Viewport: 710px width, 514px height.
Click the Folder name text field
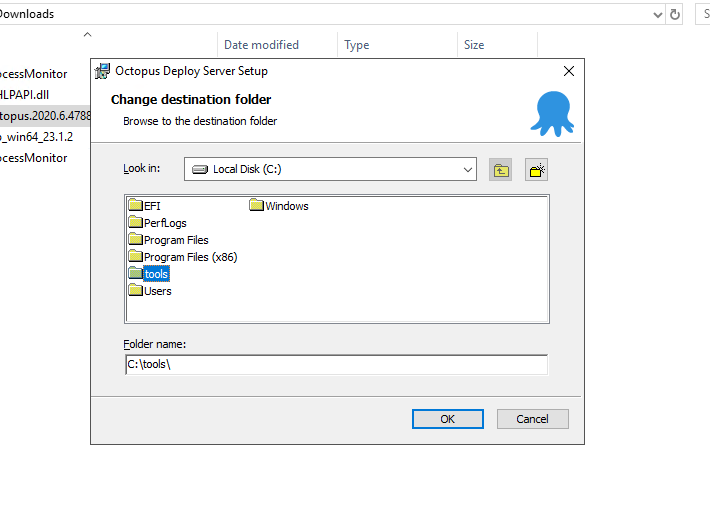coord(336,365)
